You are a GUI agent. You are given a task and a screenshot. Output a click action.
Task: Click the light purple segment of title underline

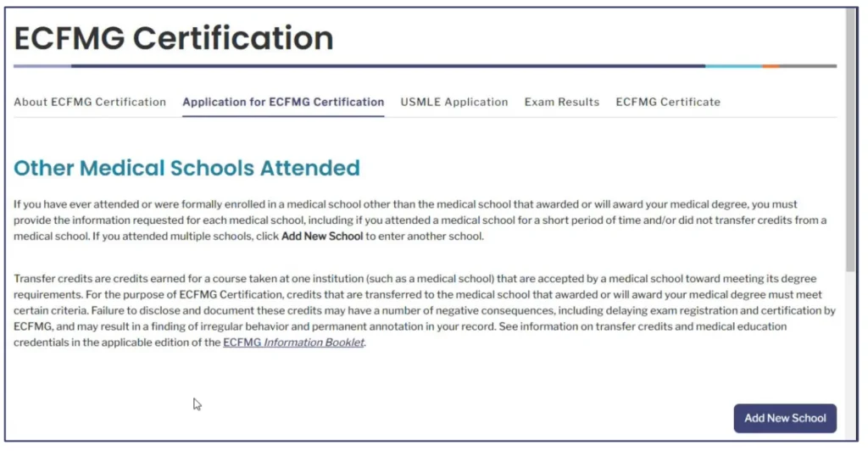pos(42,66)
